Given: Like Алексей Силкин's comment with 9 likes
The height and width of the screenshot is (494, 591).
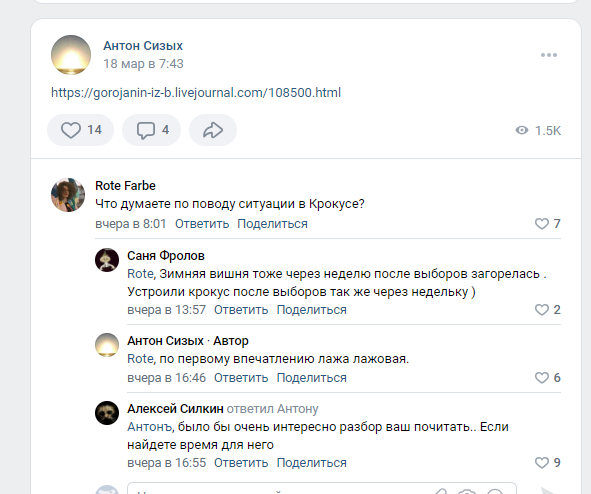Looking at the screenshot, I should click(547, 463).
